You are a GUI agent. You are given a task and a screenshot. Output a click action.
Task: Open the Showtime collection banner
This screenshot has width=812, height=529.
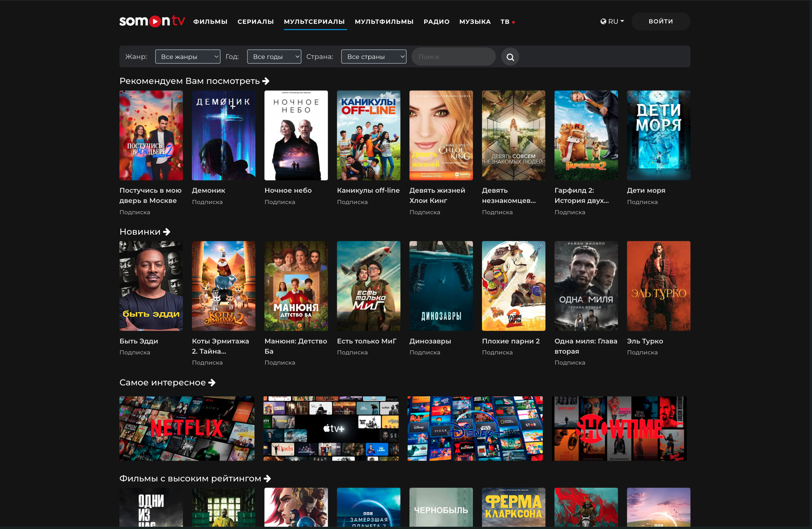coord(619,428)
